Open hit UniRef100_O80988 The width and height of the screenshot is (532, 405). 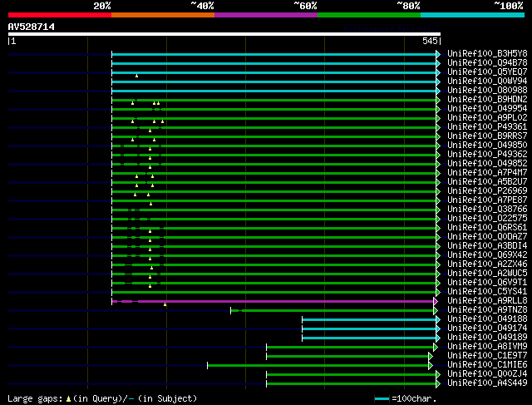487,91
